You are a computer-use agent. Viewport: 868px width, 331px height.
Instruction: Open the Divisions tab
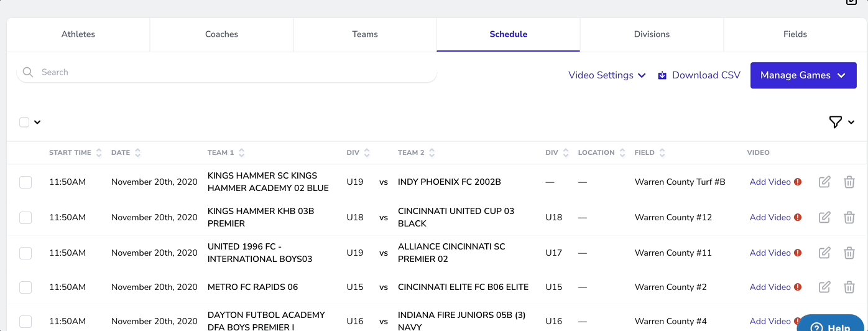tap(652, 34)
